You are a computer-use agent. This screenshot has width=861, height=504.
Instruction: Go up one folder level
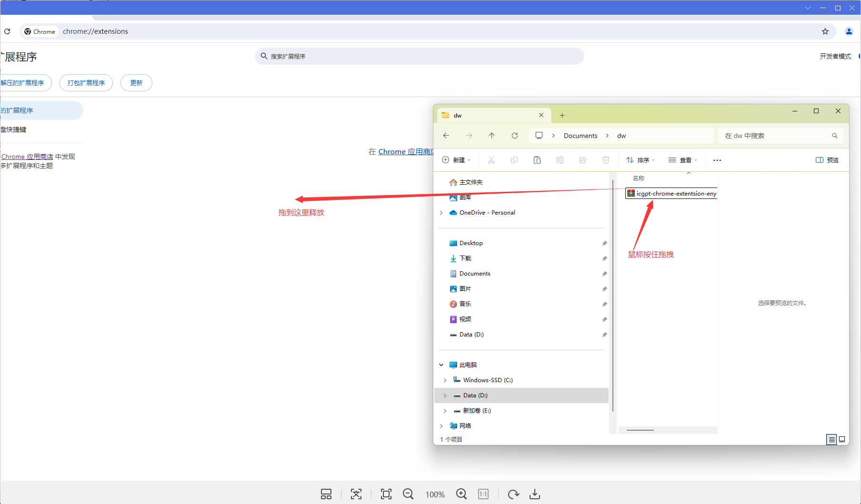tap(492, 136)
